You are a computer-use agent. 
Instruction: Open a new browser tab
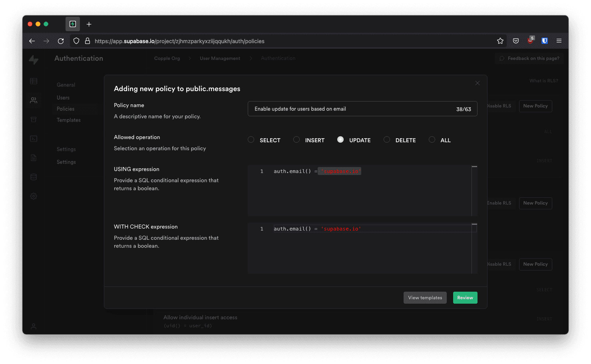tap(89, 24)
